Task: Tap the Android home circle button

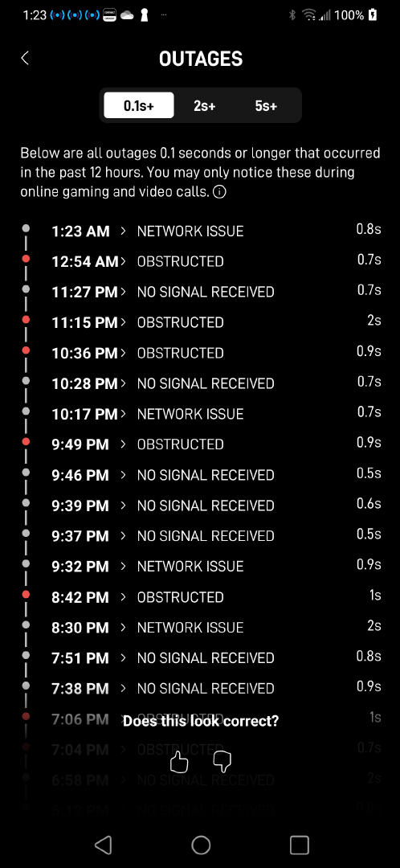Action: coord(201,845)
